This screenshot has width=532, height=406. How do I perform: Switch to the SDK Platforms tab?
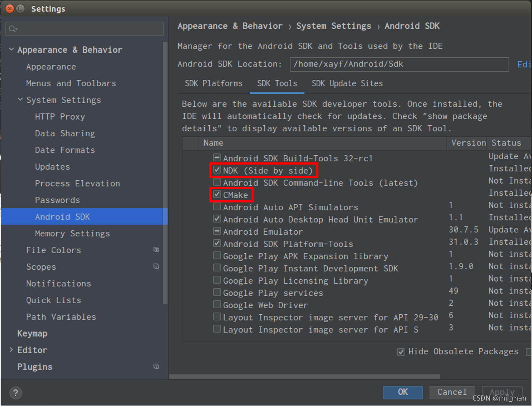tap(214, 83)
